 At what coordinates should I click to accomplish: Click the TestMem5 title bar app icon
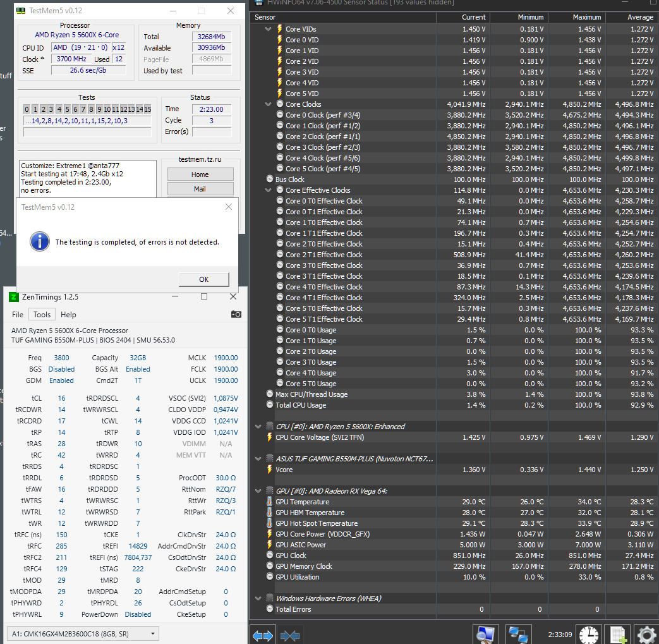coord(21,11)
